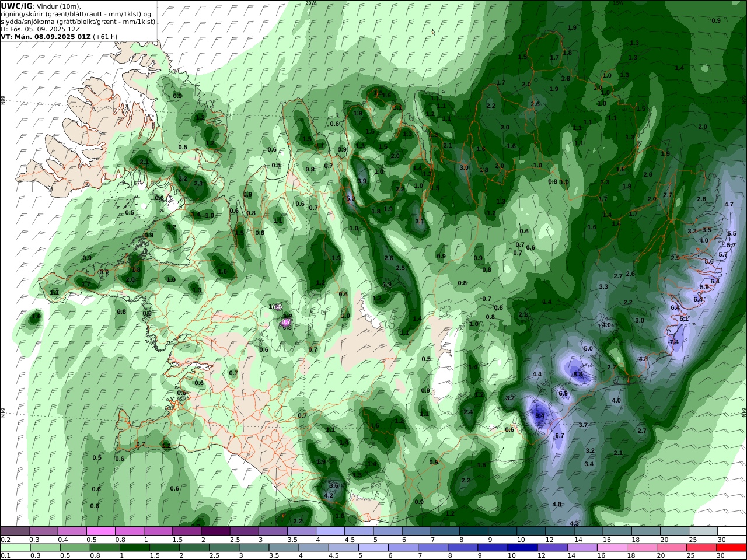Click the '0.1' label under the rain legend

(x=5, y=556)
